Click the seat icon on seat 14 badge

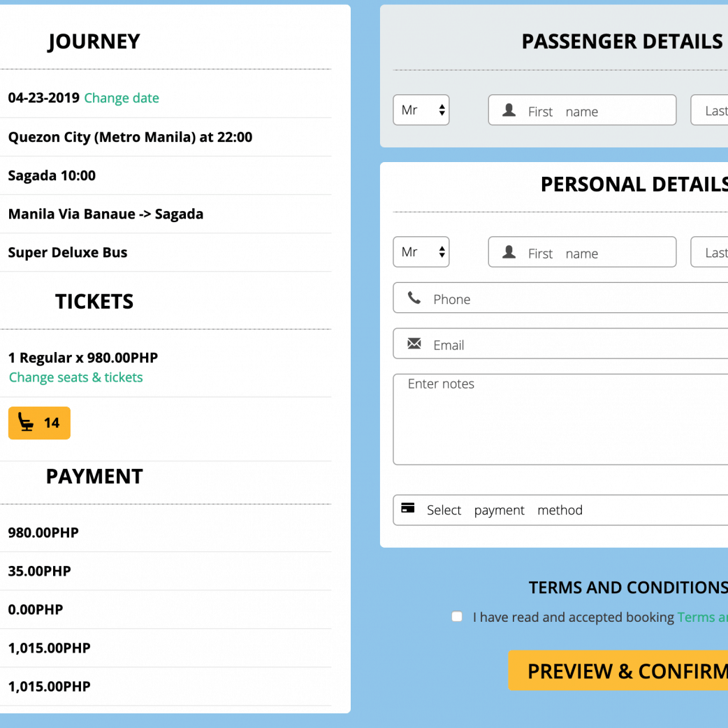26,423
